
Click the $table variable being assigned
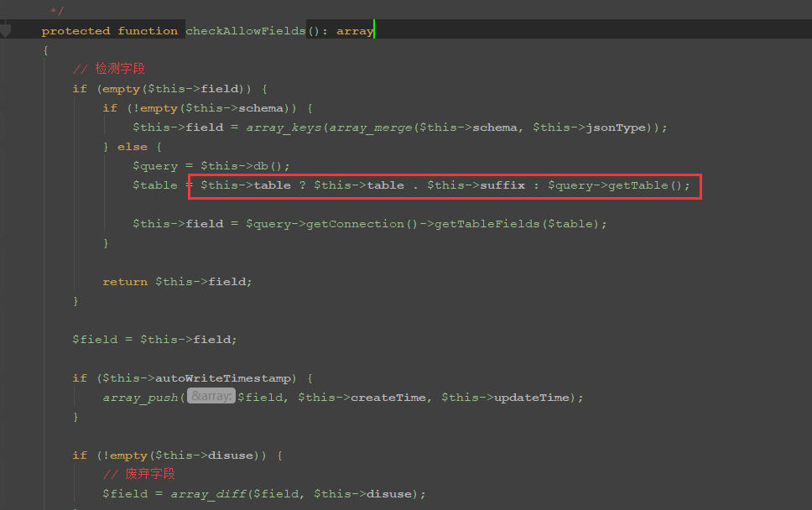point(155,185)
